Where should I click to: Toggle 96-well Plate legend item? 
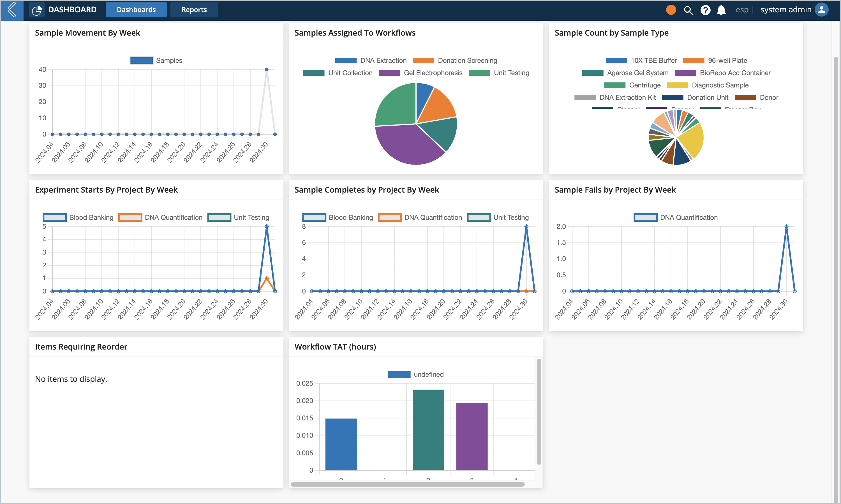715,61
